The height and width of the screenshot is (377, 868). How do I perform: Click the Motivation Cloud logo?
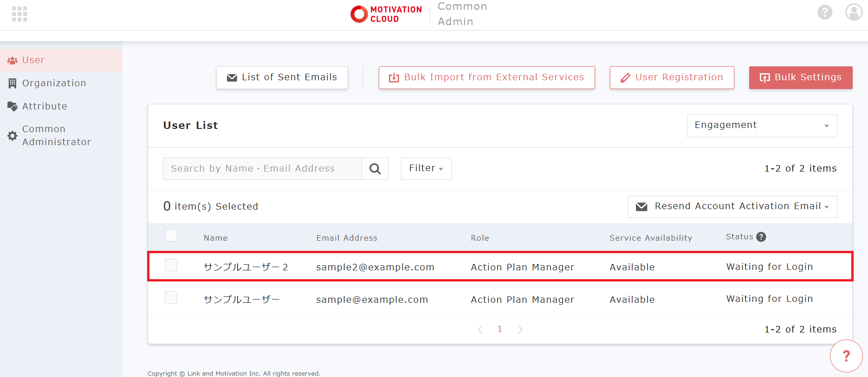click(386, 14)
